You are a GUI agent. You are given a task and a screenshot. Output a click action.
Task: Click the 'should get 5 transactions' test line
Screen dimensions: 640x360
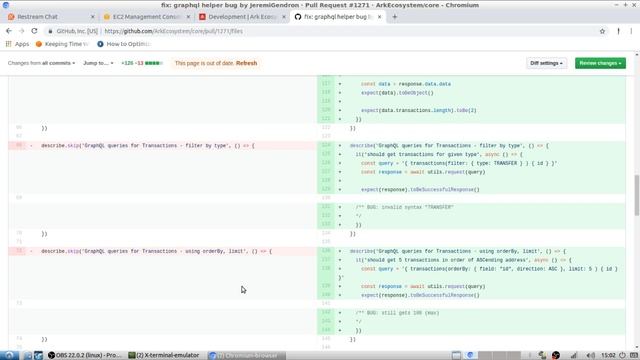[x=471, y=260]
